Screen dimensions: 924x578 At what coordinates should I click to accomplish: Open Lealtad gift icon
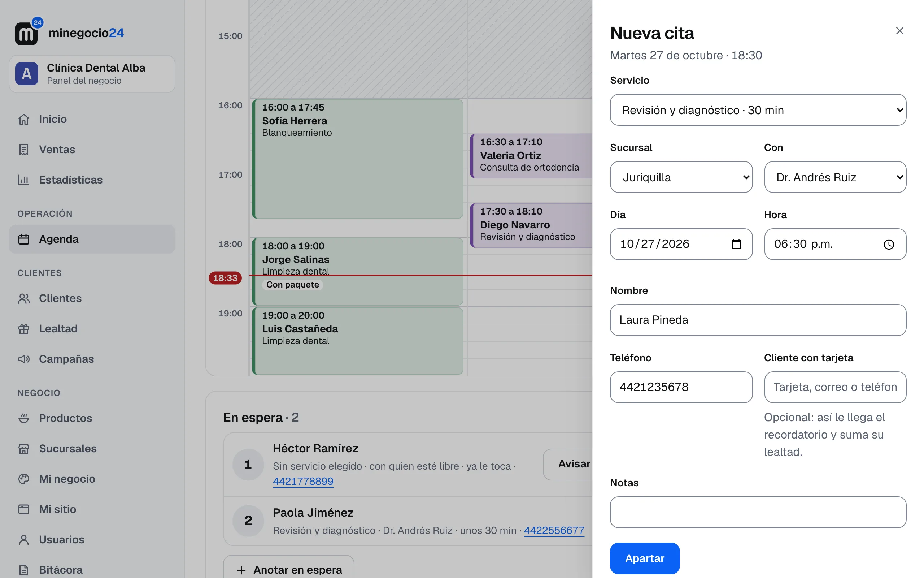click(x=24, y=329)
